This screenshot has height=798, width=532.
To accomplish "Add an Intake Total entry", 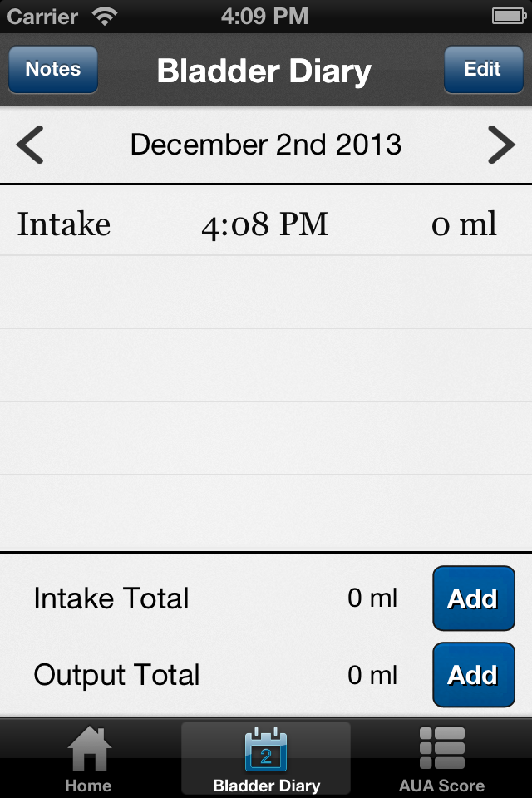I will click(x=474, y=598).
